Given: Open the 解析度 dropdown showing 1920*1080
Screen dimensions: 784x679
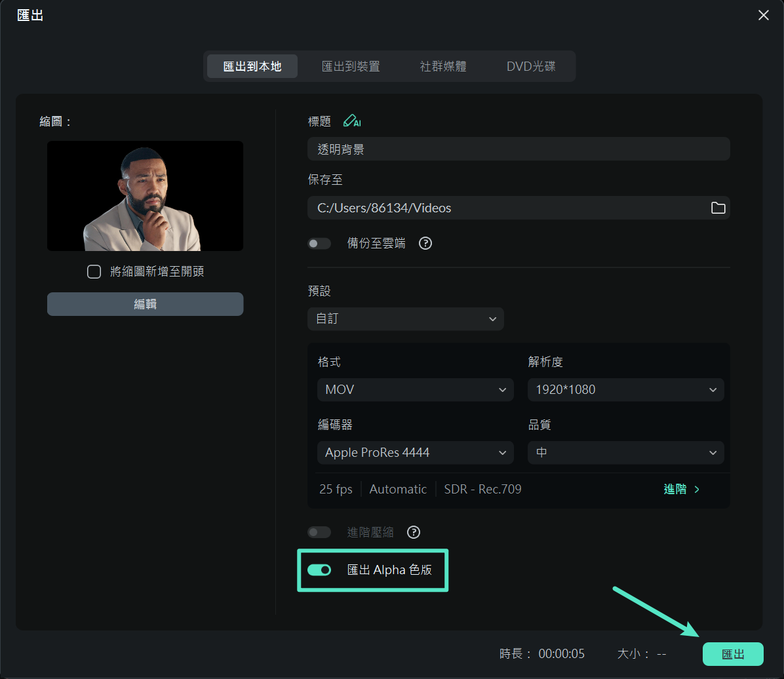Looking at the screenshot, I should coord(625,390).
